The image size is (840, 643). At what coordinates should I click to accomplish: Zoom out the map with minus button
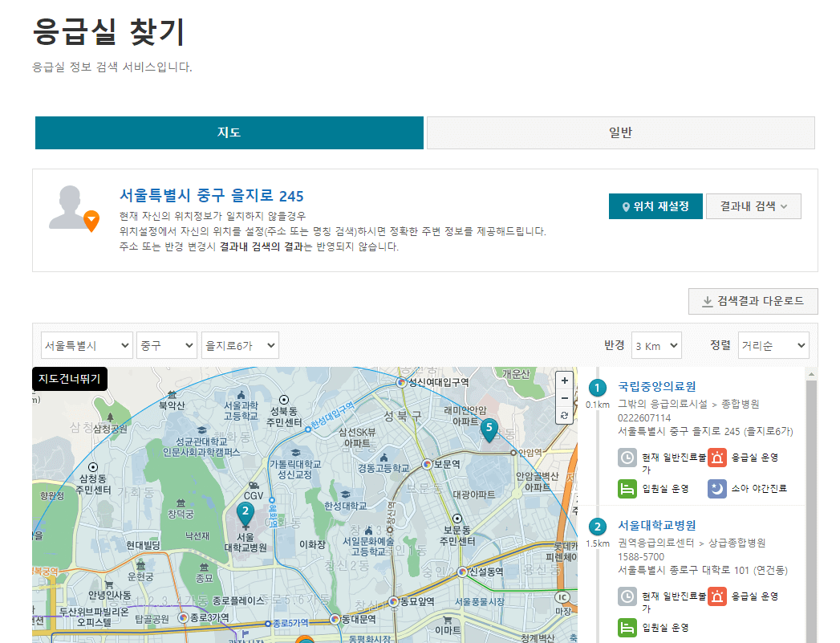[565, 398]
